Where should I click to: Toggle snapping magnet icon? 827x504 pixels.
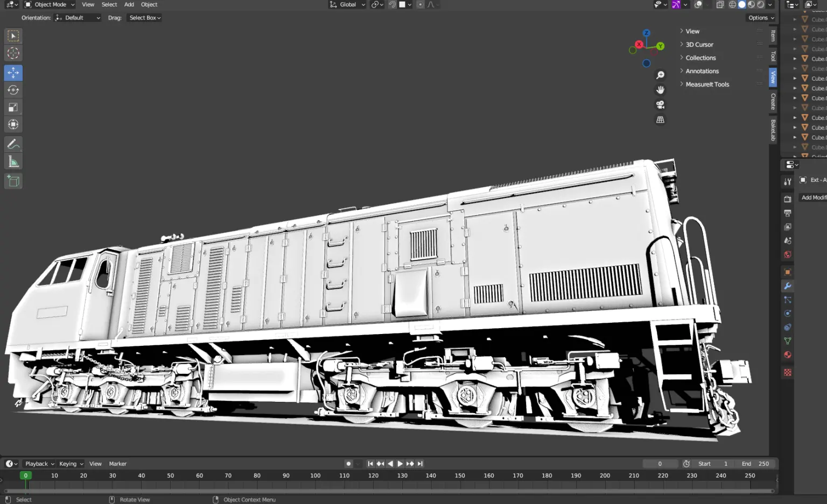tap(393, 4)
